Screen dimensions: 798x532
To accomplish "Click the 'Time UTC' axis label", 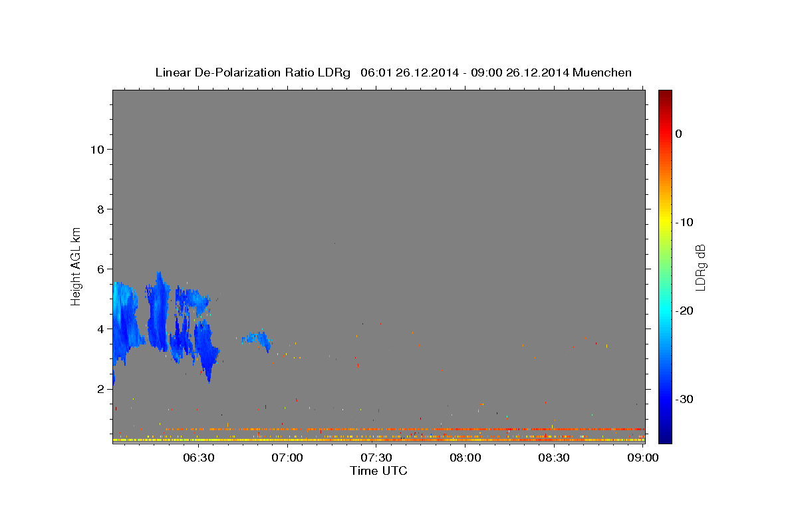I will pyautogui.click(x=378, y=471).
